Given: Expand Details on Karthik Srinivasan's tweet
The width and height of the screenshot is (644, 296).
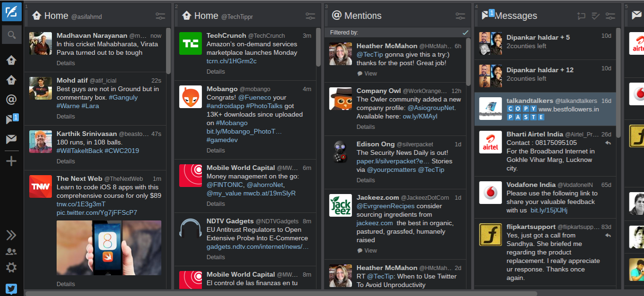Looking at the screenshot, I should 66,161.
